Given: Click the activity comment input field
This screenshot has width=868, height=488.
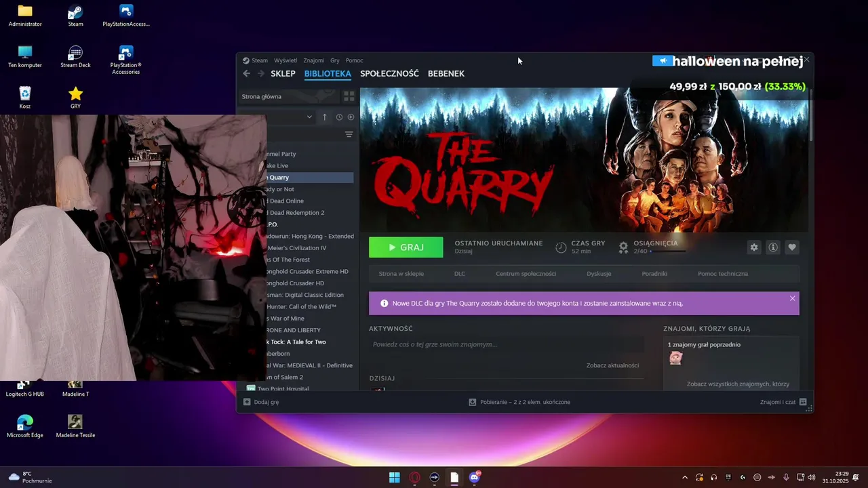Looking at the screenshot, I should point(506,344).
